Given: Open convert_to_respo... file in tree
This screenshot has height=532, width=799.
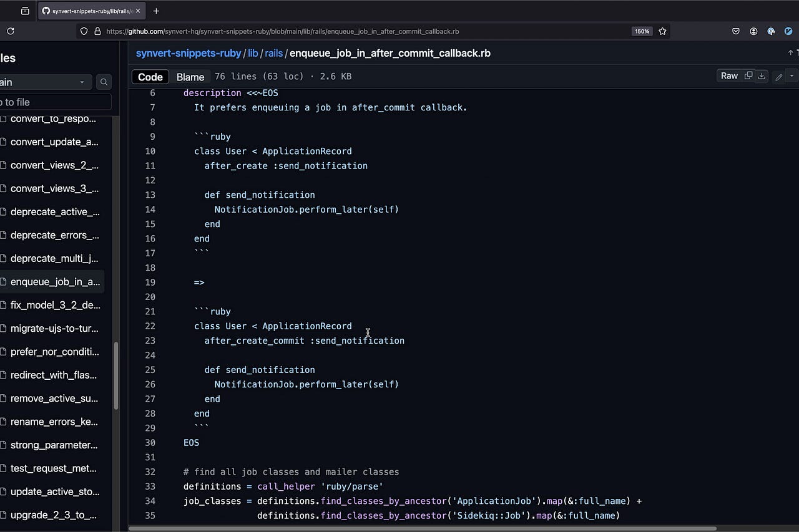Looking at the screenshot, I should [x=52, y=118].
